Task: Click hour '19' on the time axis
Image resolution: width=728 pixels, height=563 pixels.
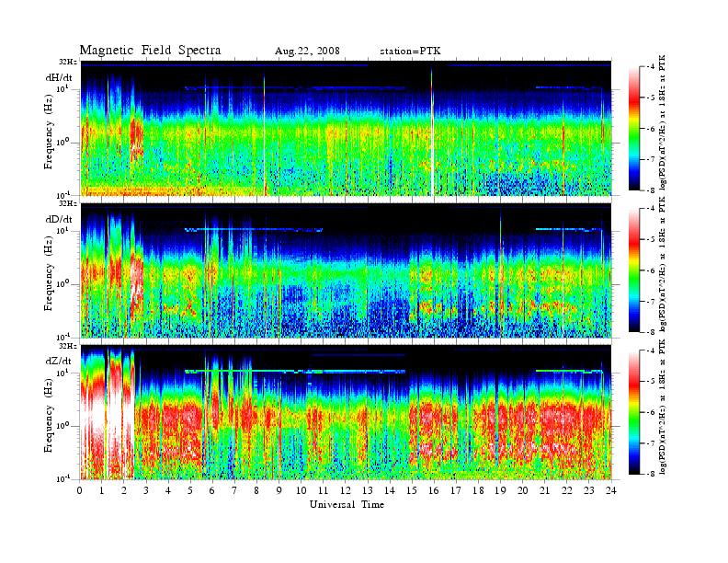Action: click(x=500, y=490)
